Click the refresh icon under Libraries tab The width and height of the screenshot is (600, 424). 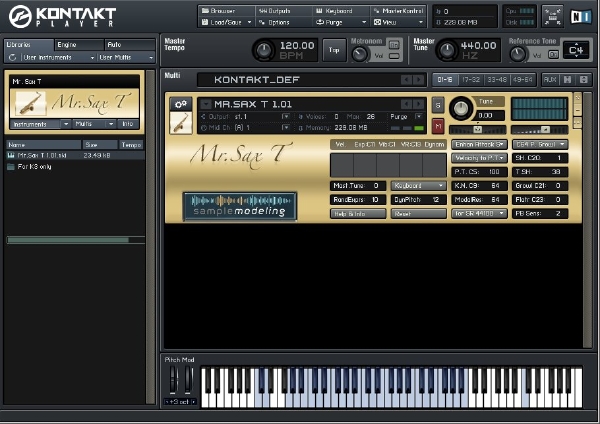tap(11, 58)
